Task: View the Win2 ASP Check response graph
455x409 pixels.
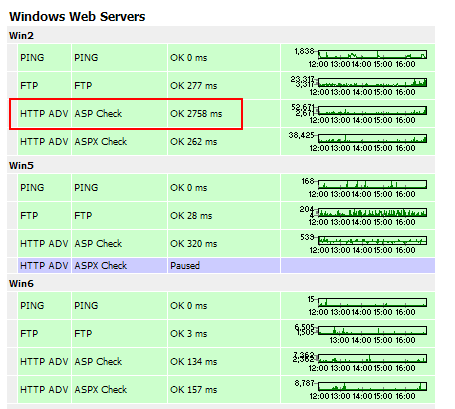Action: click(359, 113)
